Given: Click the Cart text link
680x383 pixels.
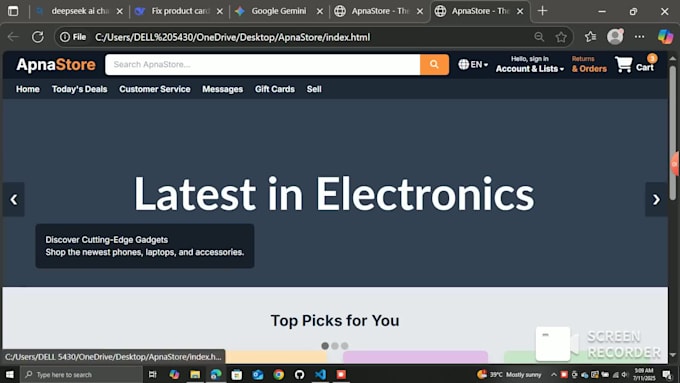Looking at the screenshot, I should 644,67.
